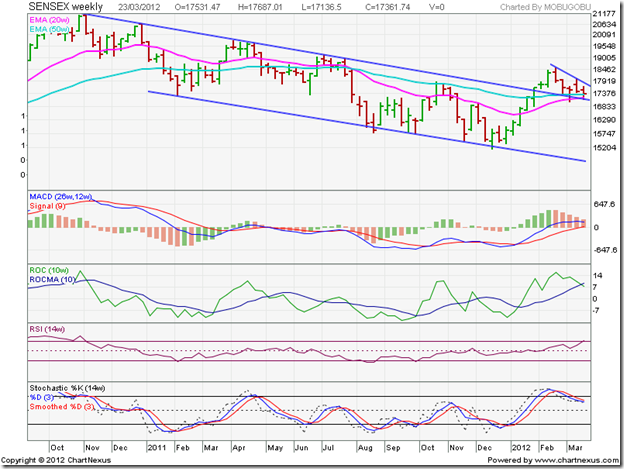Click the 'EMA (20w)' legend label

click(49, 20)
